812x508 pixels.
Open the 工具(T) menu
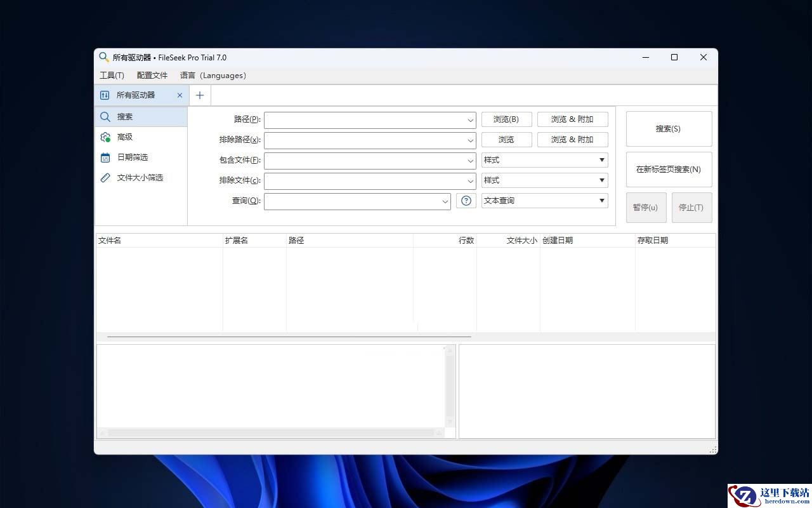[112, 76]
